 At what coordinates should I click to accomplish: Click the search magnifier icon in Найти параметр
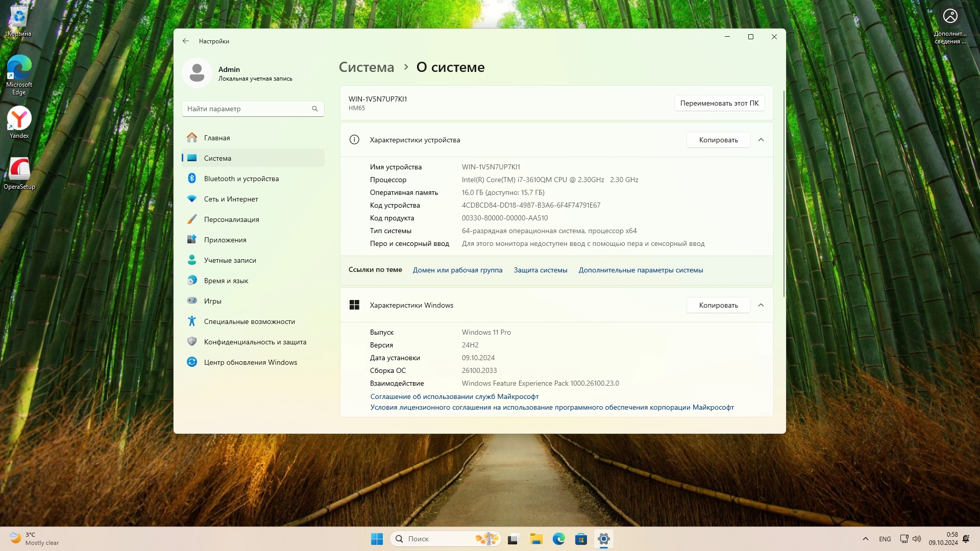pos(315,109)
